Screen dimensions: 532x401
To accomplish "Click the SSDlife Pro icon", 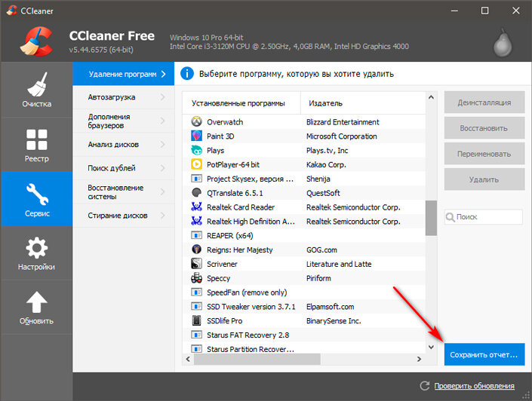I will pos(196,320).
